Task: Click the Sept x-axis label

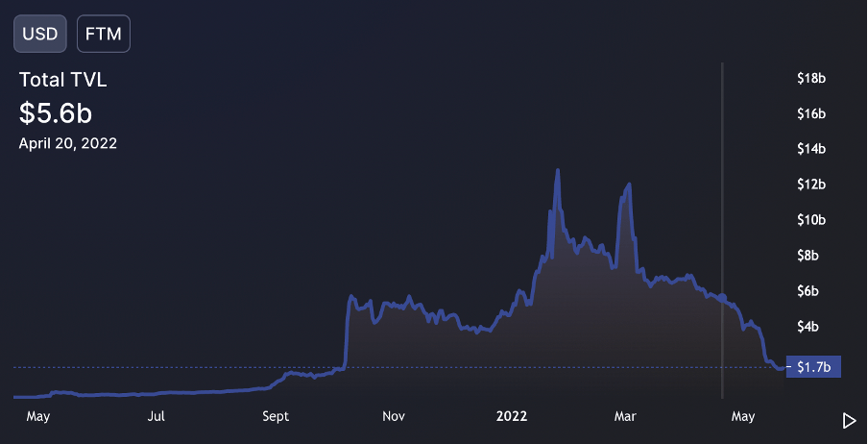Action: [276, 416]
